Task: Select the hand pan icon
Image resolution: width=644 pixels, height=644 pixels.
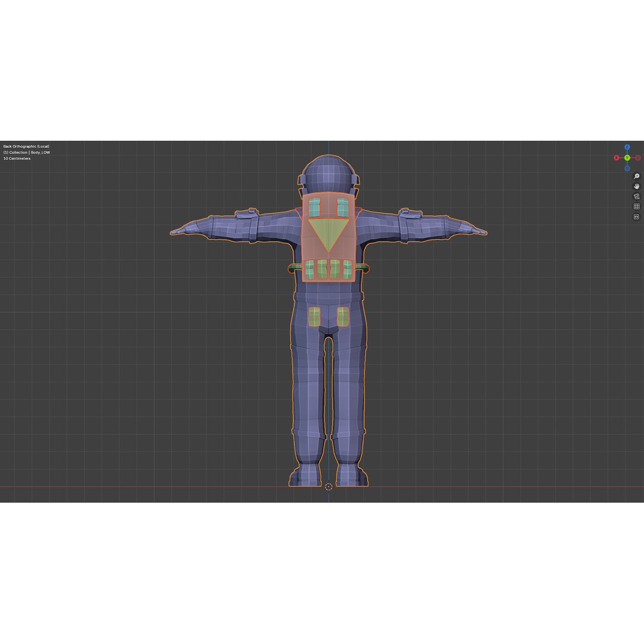Action: [x=636, y=187]
